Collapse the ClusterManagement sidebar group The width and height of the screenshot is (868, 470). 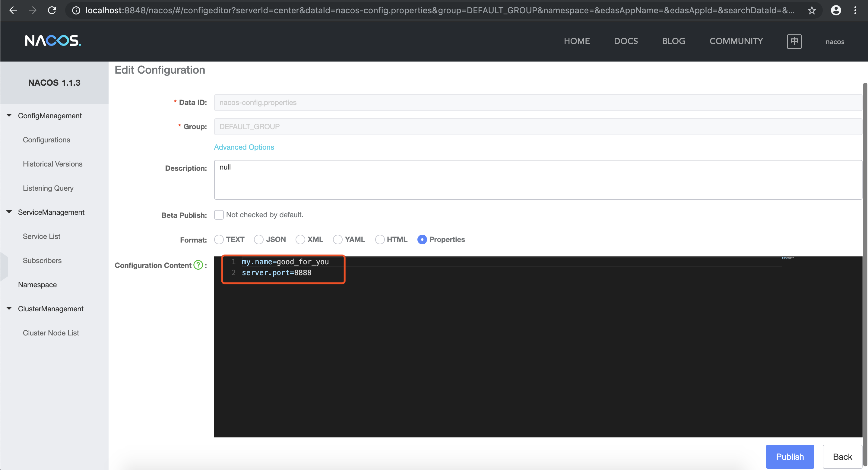[9, 309]
